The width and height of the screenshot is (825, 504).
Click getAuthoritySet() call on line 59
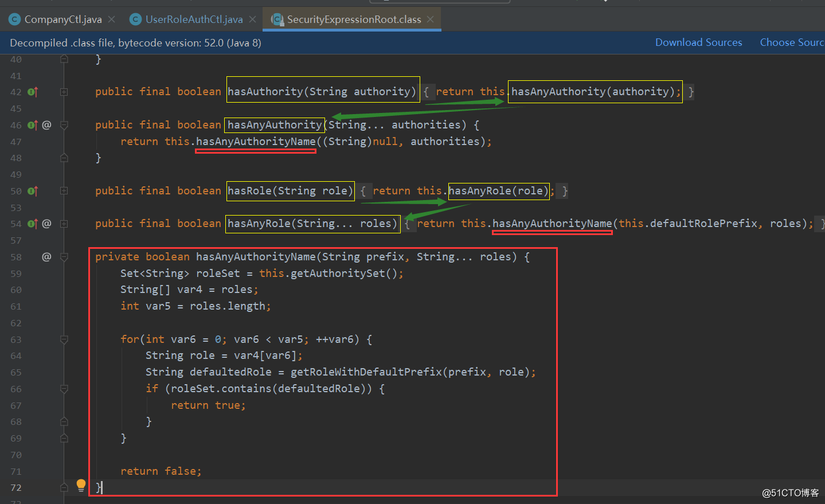pyautogui.click(x=344, y=274)
